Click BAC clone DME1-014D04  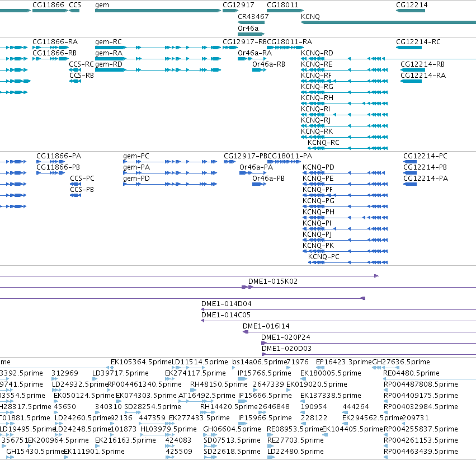pos(338,309)
